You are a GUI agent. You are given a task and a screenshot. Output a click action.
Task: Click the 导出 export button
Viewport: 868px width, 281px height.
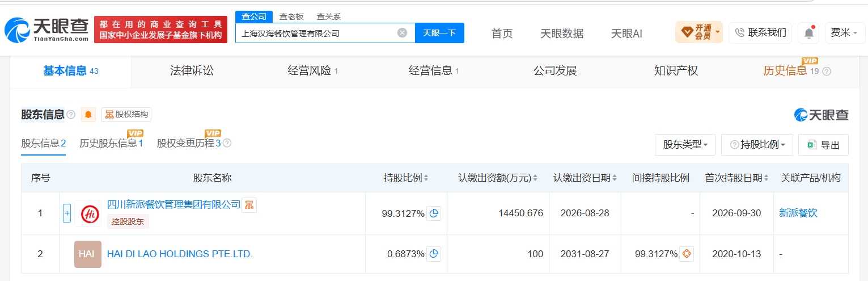(x=823, y=145)
